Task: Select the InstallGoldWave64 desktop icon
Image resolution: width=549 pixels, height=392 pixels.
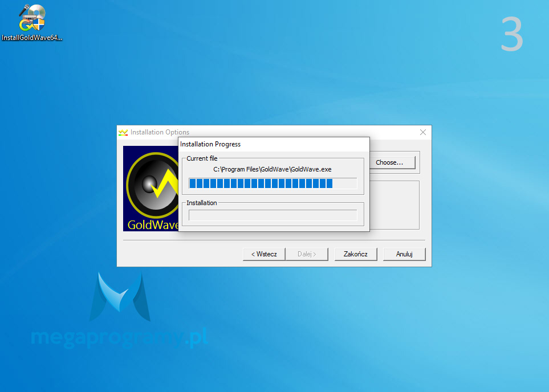Action: [32, 23]
